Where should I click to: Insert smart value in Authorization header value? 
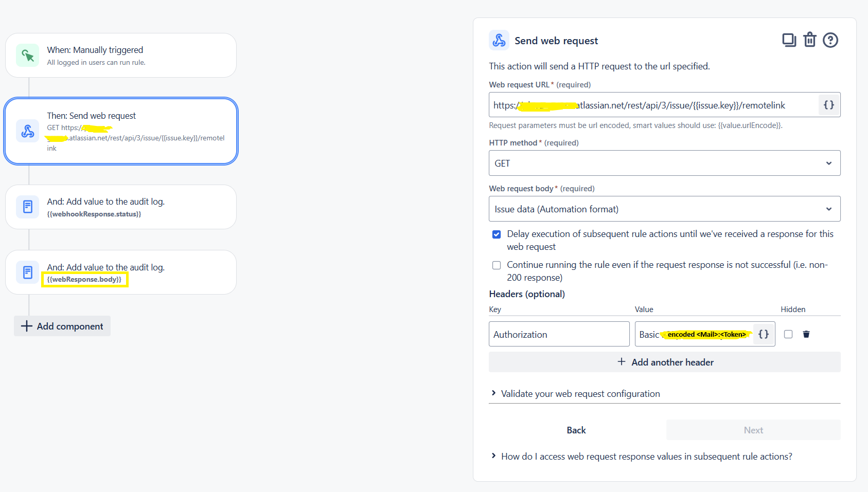click(764, 334)
